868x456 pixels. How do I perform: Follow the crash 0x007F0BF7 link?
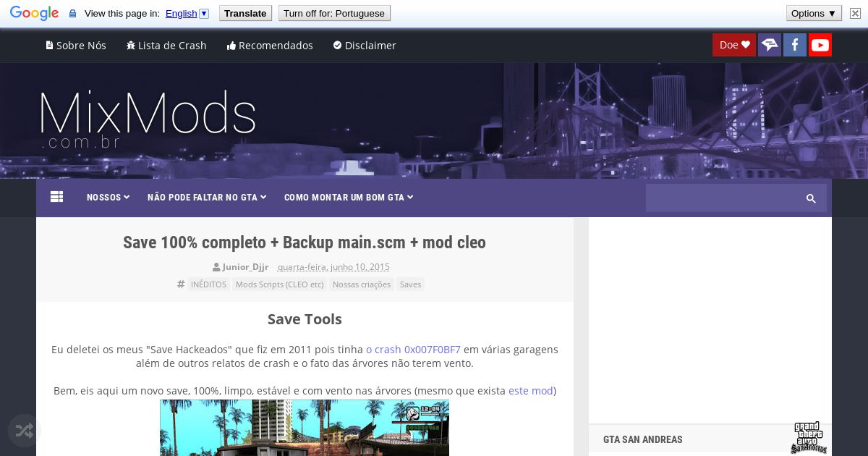(413, 350)
